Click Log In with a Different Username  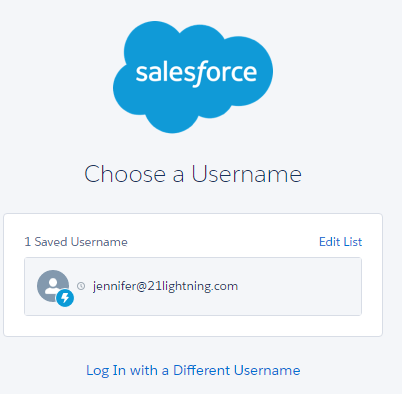tap(193, 370)
